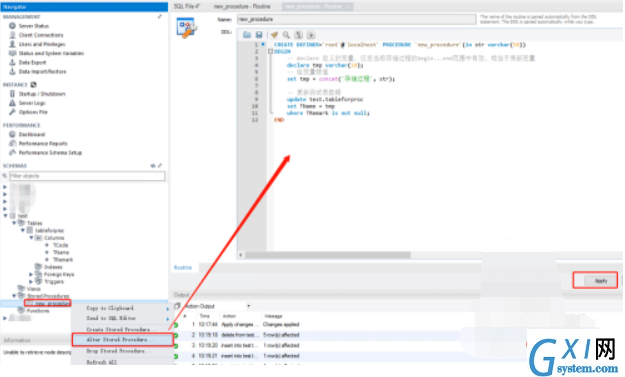625x377 pixels.
Task: Click the expand icon in Schemas header
Action: pyautogui.click(x=160, y=166)
